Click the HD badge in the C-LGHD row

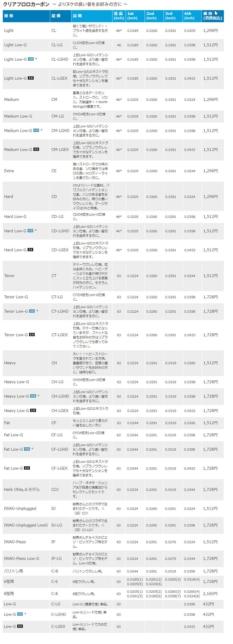click(x=20, y=614)
